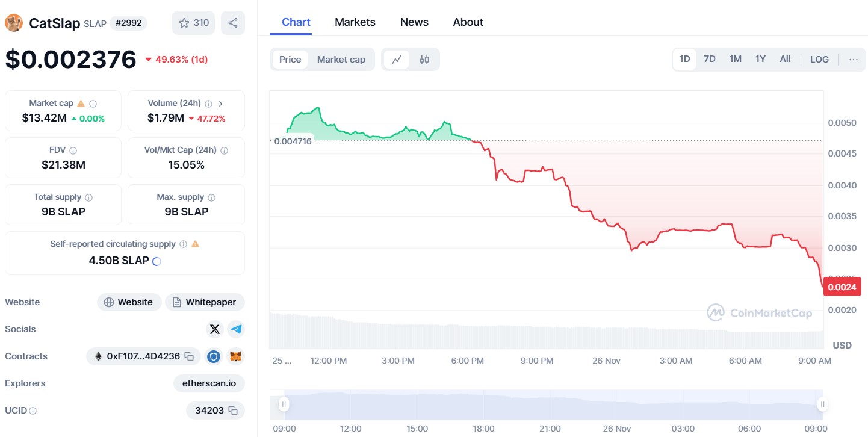This screenshot has height=437, width=868.
Task: Click the 47.72% volume change text
Action: point(211,119)
